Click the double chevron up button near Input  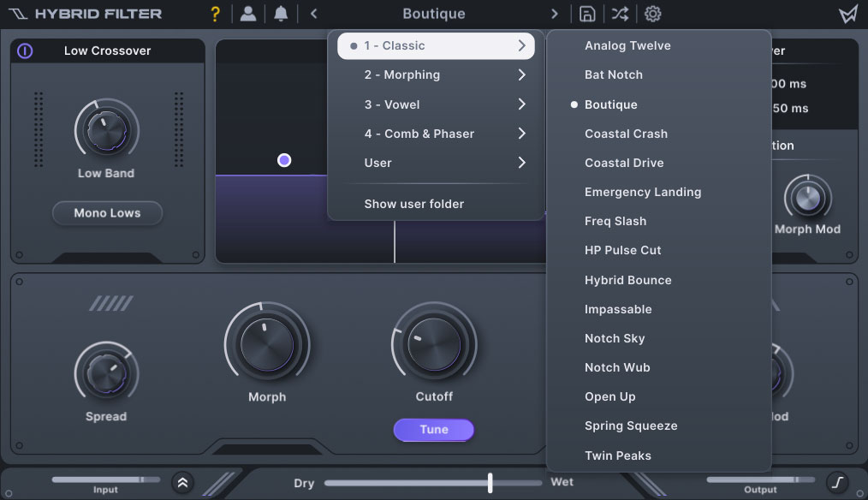click(x=182, y=483)
